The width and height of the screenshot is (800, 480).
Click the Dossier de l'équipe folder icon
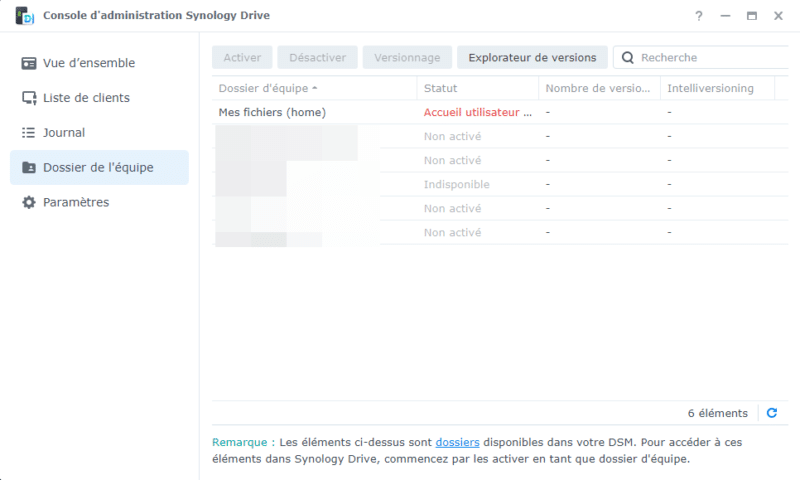pos(29,167)
